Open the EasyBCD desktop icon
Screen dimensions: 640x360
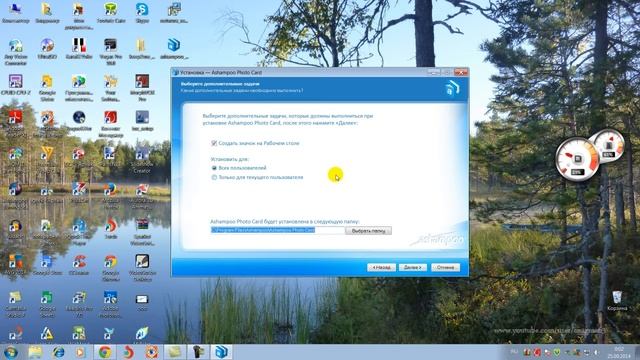78,121
